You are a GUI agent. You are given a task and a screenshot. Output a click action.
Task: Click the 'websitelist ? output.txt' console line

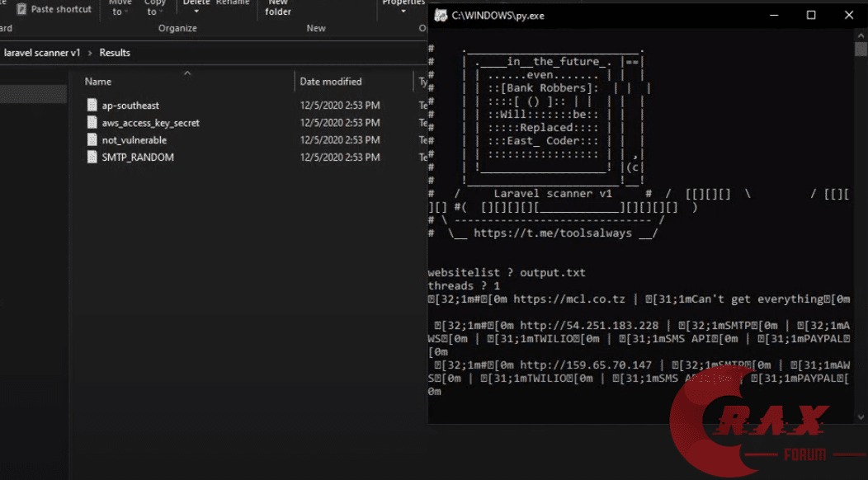pos(507,272)
